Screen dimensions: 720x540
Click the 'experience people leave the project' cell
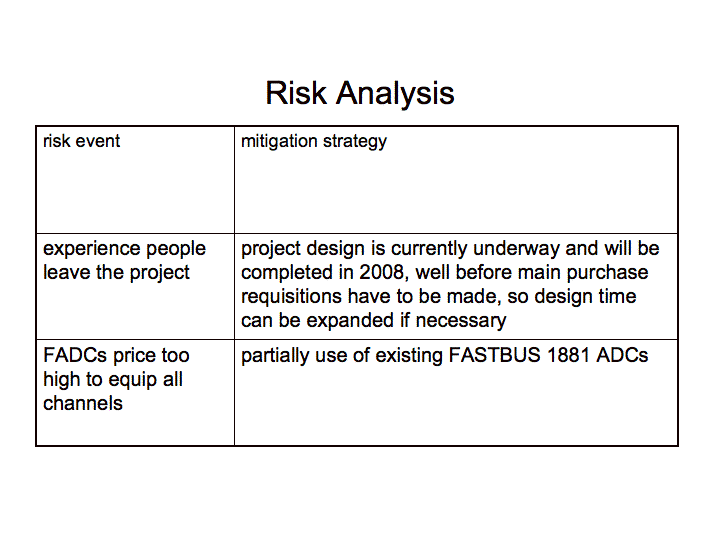[x=135, y=287]
